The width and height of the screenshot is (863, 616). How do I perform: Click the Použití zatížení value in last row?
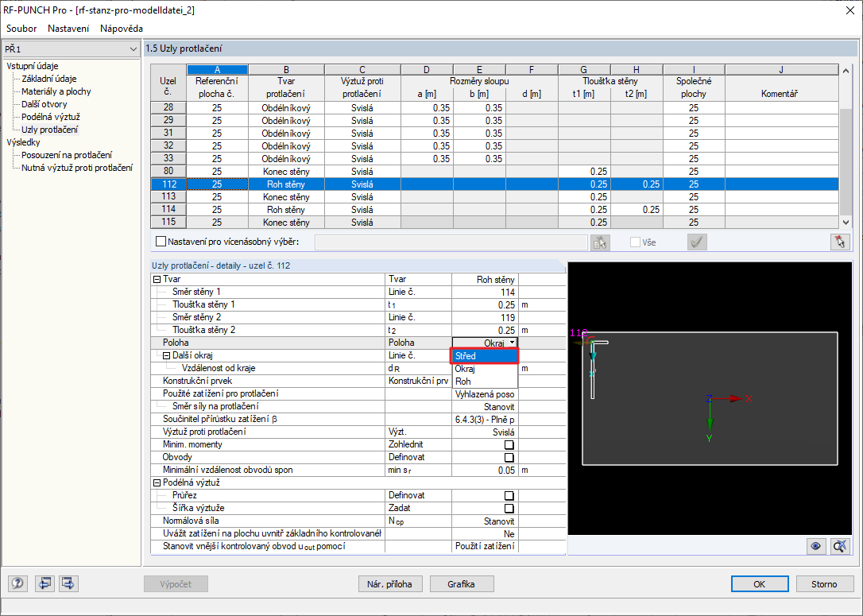(484, 547)
